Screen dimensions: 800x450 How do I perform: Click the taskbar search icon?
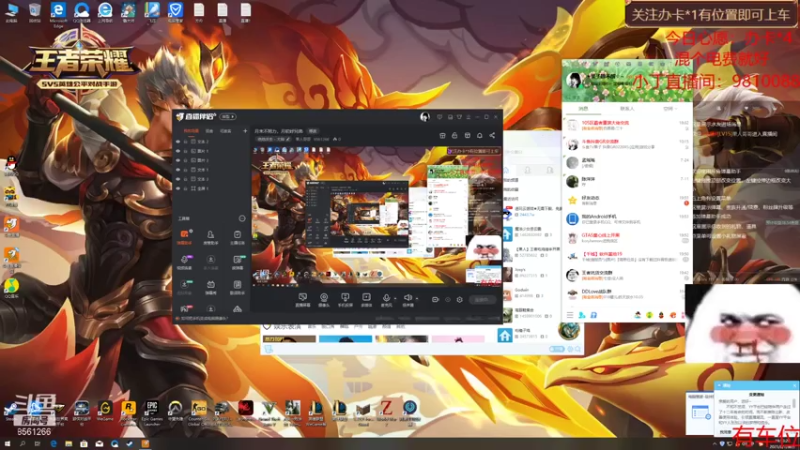pyautogui.click(x=22, y=444)
